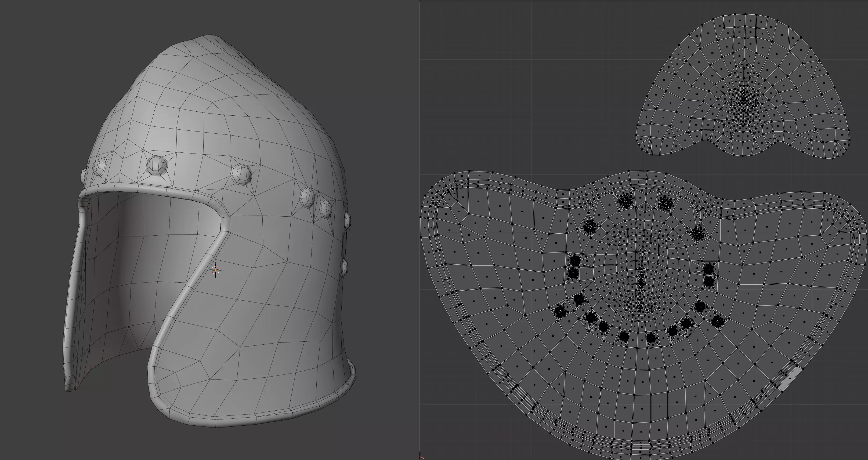Click the 3D cursor in the viewport

point(216,270)
